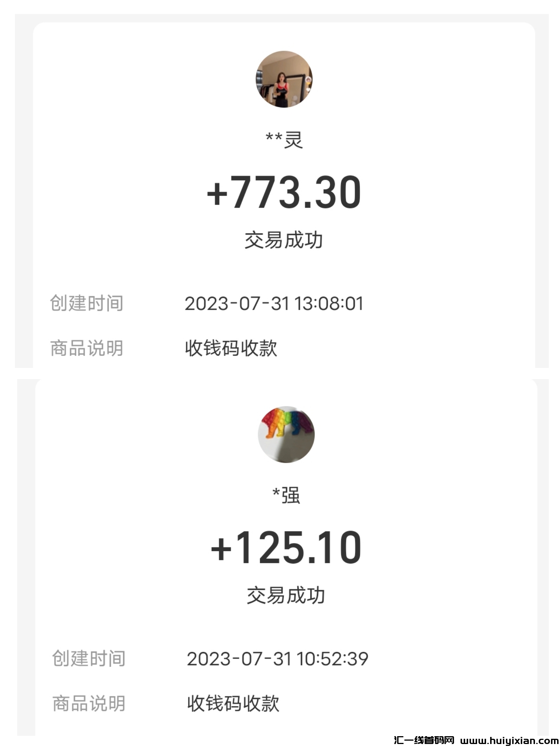Screen dimensions: 560x747
Task: Click 创建时间 label in the +125.10 record
Action: [x=89, y=658]
